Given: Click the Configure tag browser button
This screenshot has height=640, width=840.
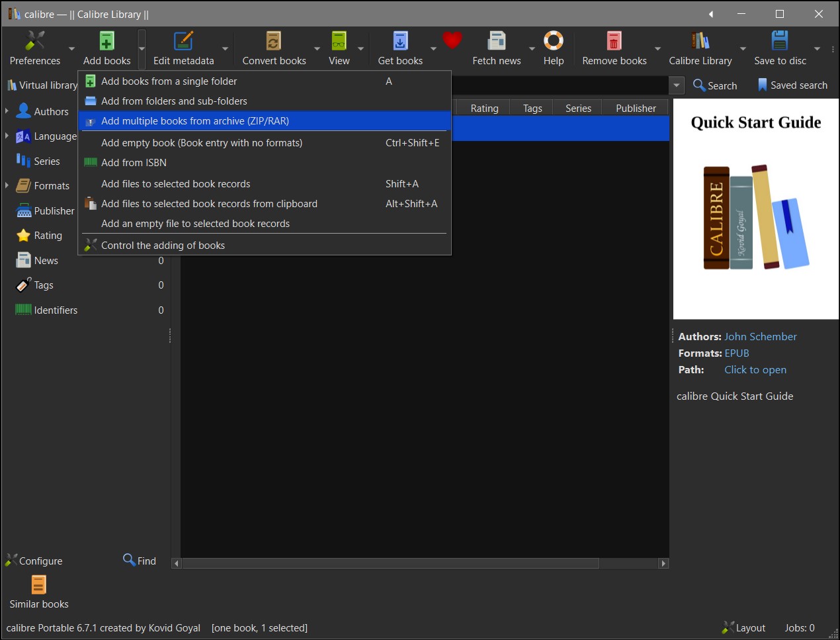Looking at the screenshot, I should coord(34,560).
